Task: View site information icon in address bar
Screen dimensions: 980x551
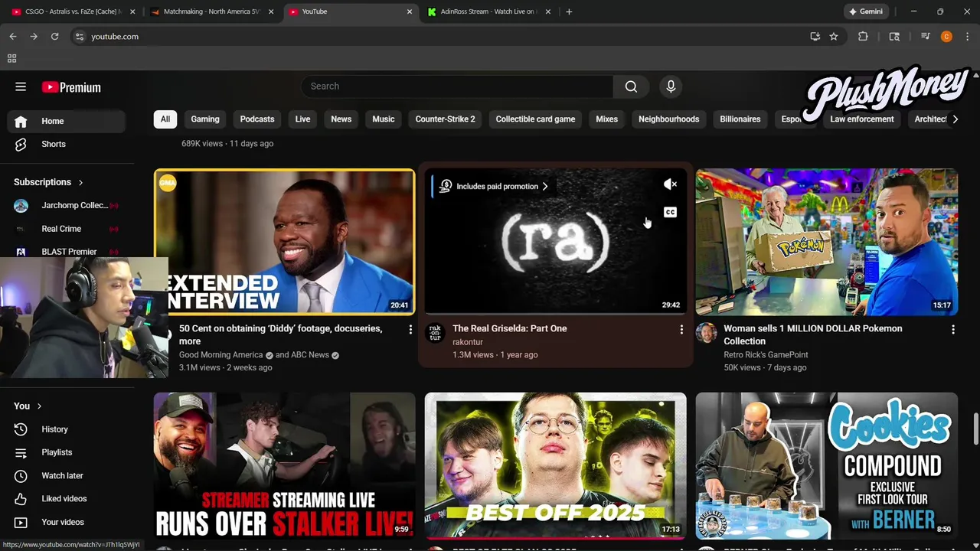Action: tap(79, 36)
